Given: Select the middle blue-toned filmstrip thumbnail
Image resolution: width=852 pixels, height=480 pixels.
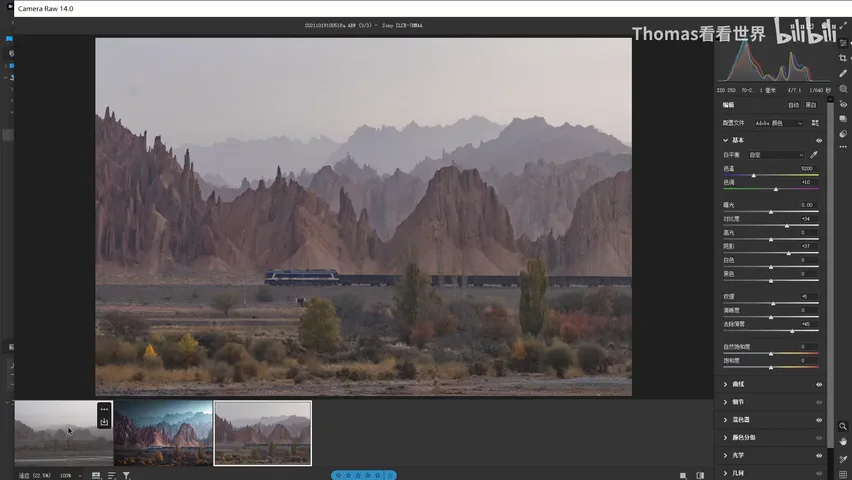Looking at the screenshot, I should [x=163, y=433].
